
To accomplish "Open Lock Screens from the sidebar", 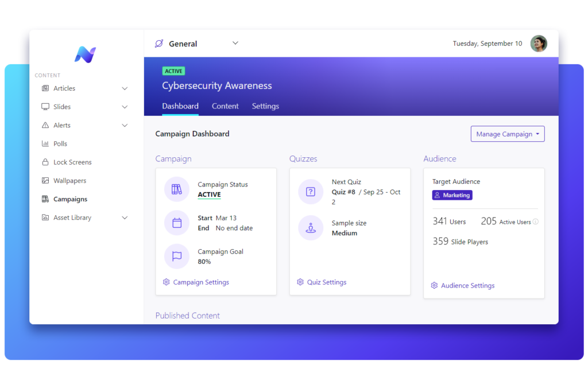I will point(47,162).
